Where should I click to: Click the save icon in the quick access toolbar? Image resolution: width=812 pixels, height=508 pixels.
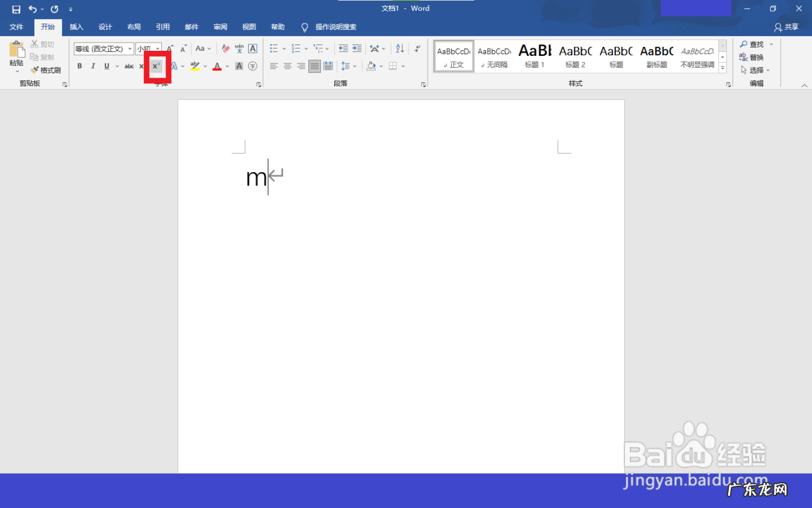[x=16, y=9]
